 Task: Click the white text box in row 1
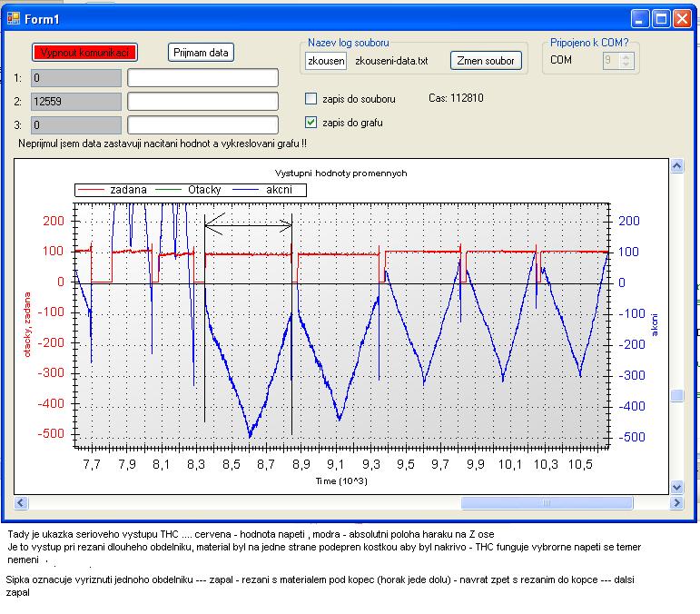coord(202,77)
